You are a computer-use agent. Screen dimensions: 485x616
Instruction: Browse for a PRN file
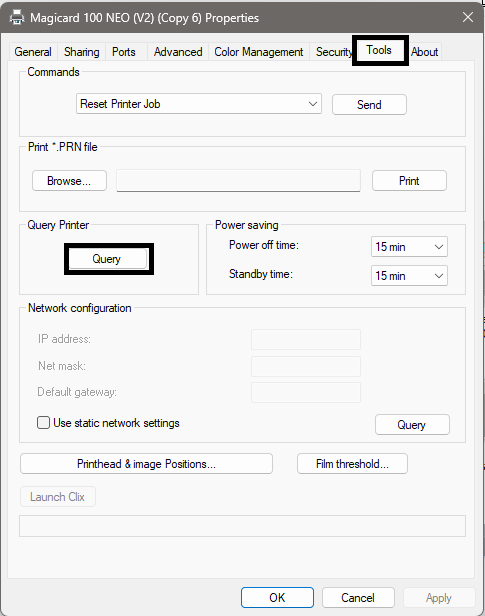click(69, 181)
